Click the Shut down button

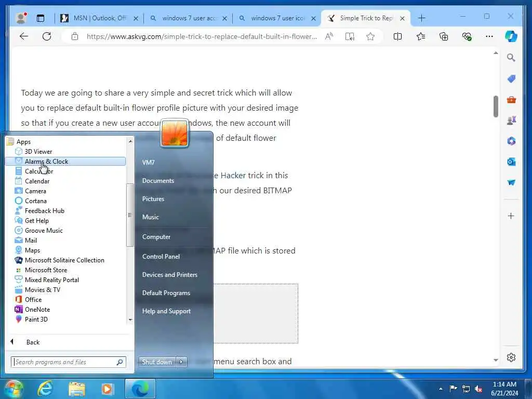pyautogui.click(x=157, y=362)
